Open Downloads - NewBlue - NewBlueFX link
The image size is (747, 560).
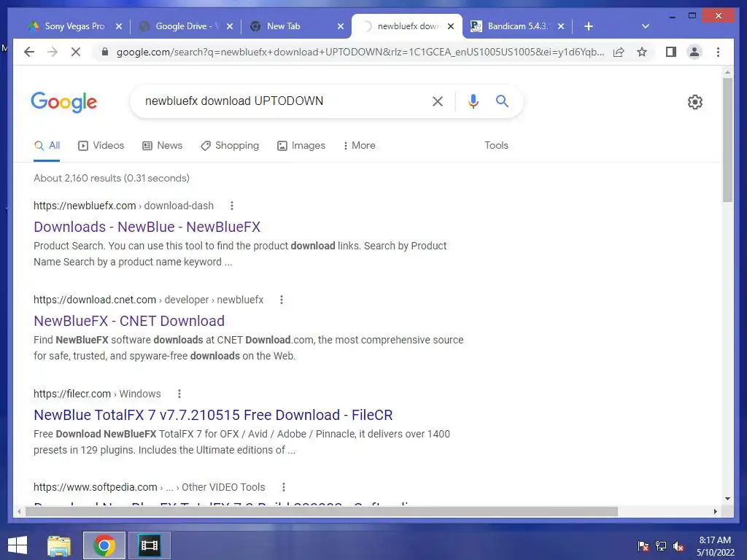tap(147, 227)
